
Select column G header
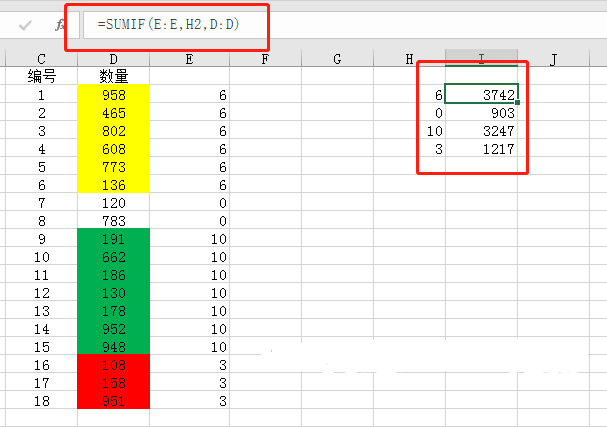click(337, 59)
